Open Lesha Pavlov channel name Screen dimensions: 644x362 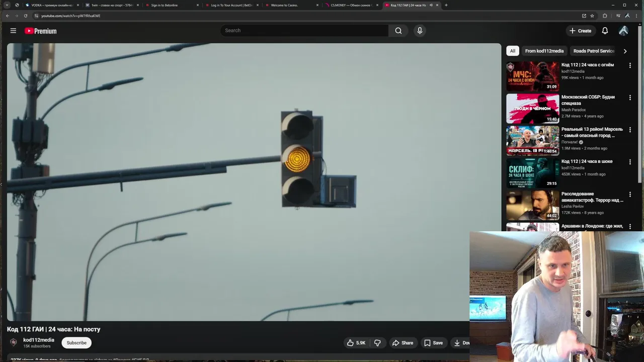coord(573,206)
